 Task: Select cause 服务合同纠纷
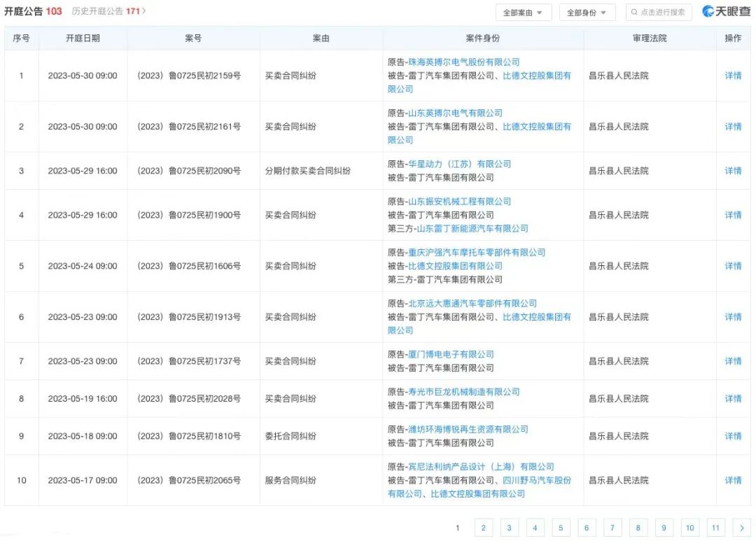[x=290, y=480]
